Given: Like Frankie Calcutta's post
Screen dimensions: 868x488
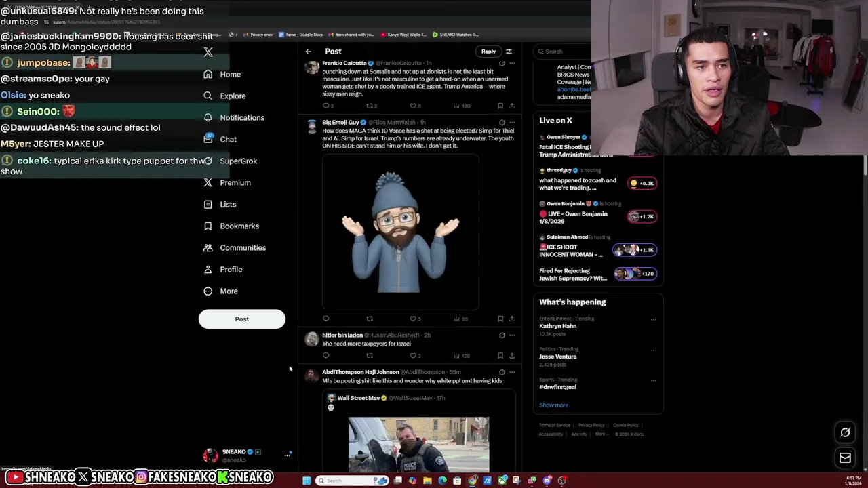Looking at the screenshot, I should pyautogui.click(x=413, y=106).
